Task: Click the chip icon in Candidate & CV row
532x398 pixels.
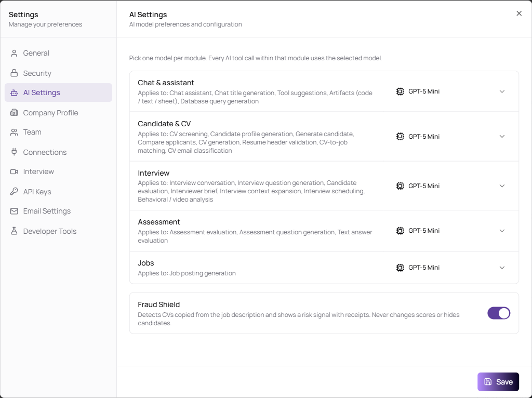Action: pyautogui.click(x=401, y=137)
